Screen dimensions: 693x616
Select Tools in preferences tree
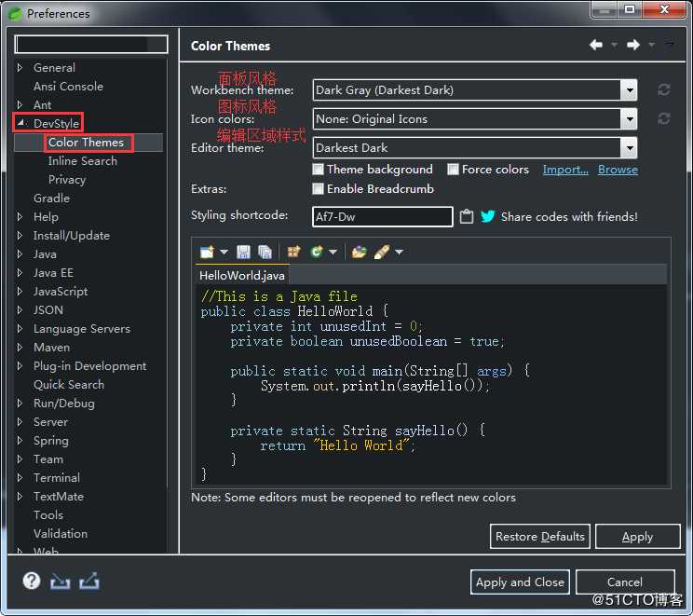tap(48, 515)
